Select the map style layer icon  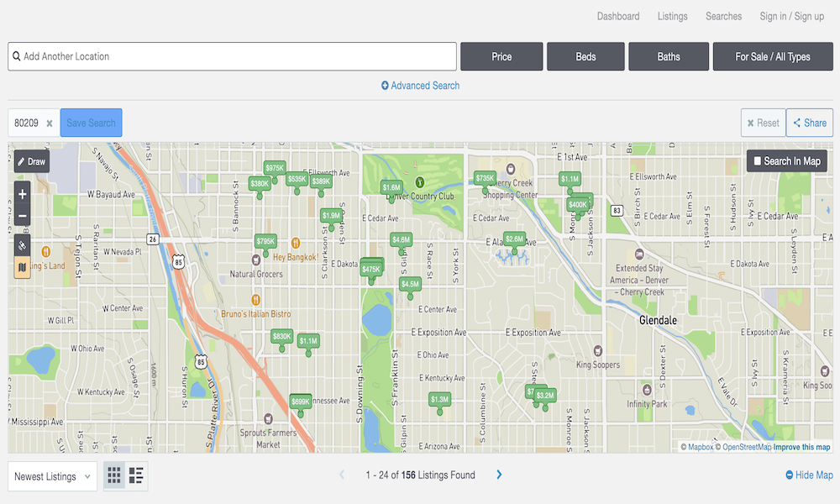pos(22,267)
